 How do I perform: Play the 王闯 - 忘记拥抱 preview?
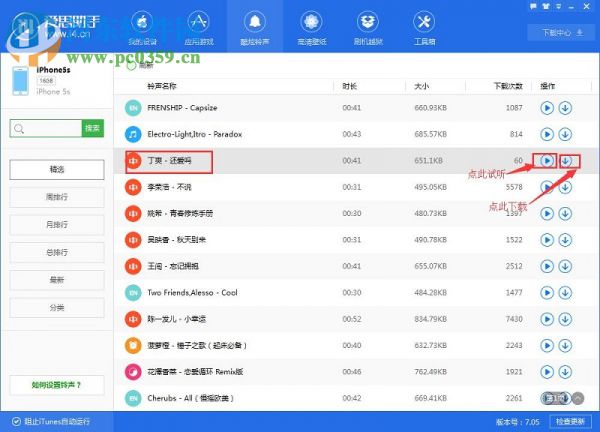click(x=547, y=266)
